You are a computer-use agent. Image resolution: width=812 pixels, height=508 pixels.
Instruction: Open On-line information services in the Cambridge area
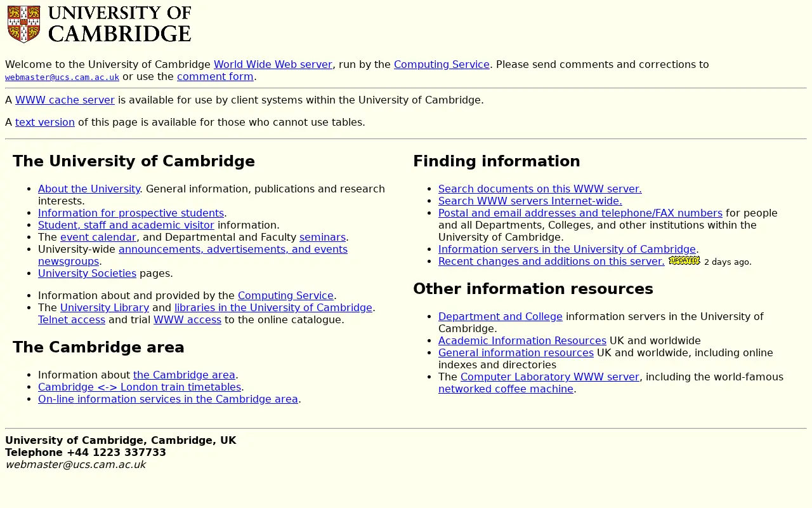click(x=168, y=399)
